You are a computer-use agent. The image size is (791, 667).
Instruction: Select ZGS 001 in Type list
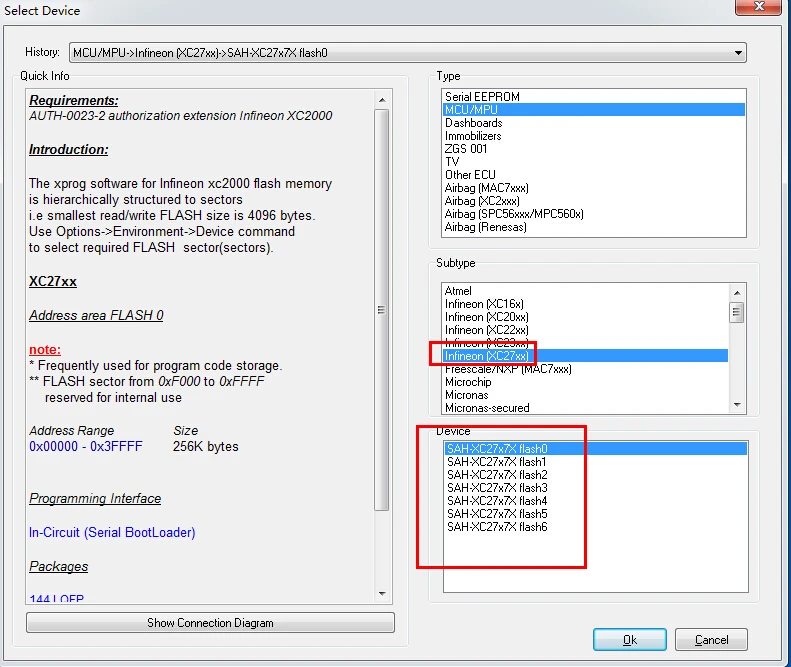click(x=594, y=149)
